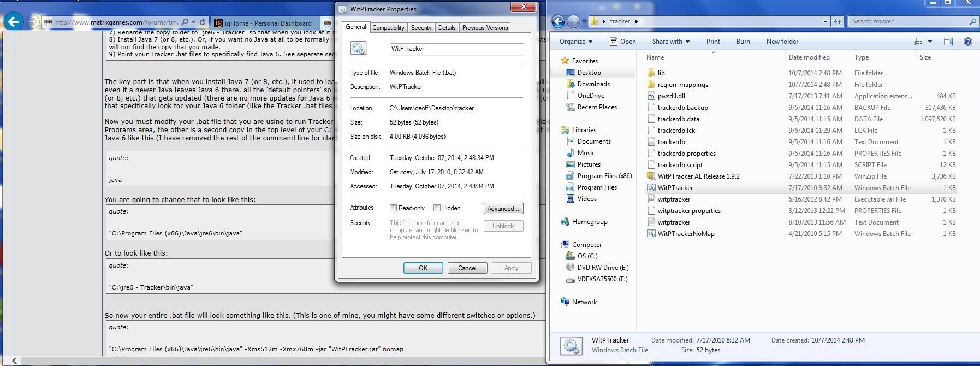Click the Explorer forward navigation button

tap(573, 21)
